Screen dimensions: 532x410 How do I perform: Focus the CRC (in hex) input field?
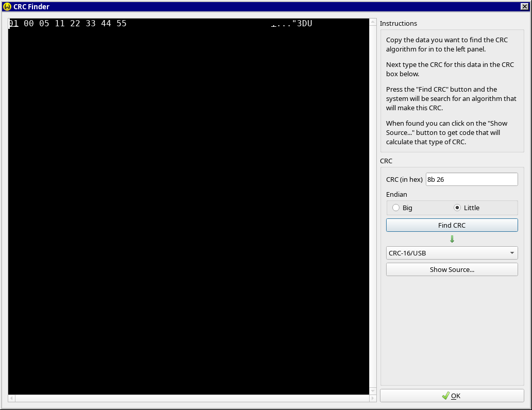coord(471,179)
